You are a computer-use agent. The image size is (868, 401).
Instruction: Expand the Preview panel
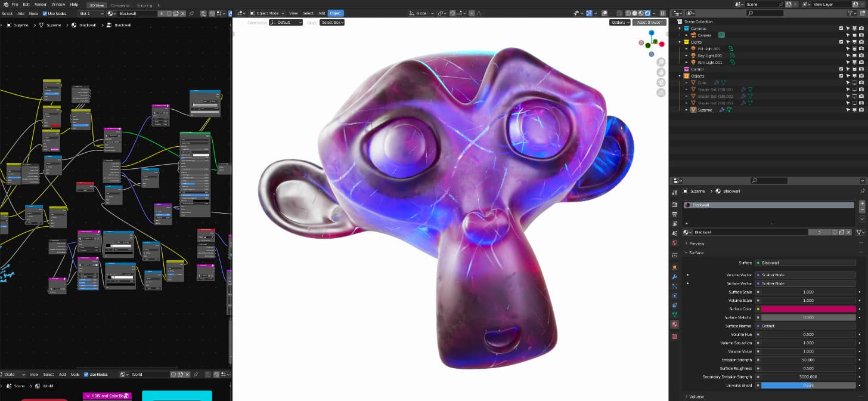click(696, 243)
